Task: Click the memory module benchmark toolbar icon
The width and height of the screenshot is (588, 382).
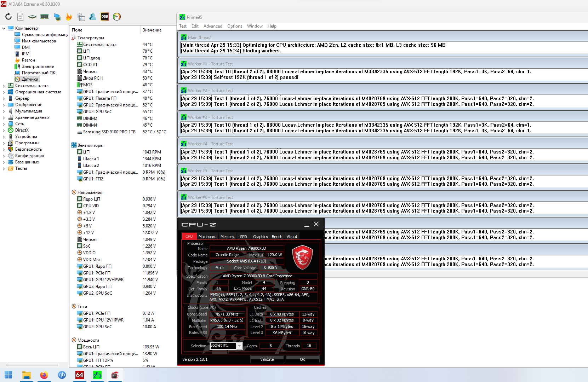Action: click(x=45, y=17)
